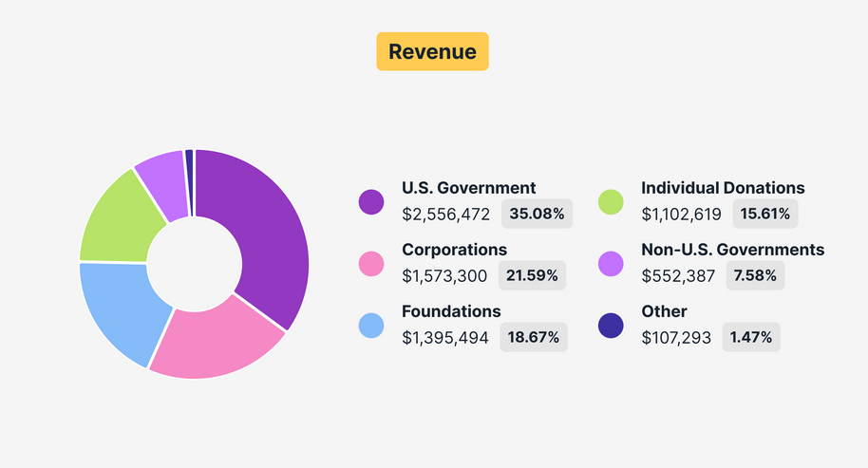The width and height of the screenshot is (868, 468).
Task: Click the light blue Foundations donut slice
Action: click(122, 309)
